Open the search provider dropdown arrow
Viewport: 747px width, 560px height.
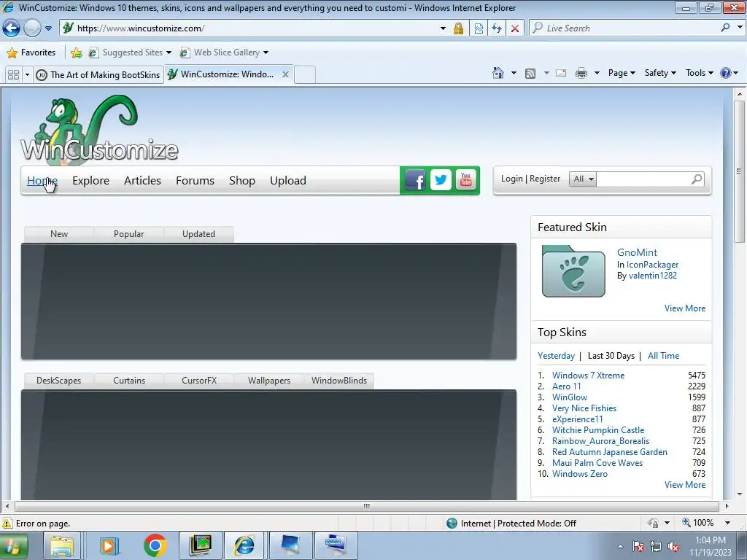pyautogui.click(x=740, y=28)
